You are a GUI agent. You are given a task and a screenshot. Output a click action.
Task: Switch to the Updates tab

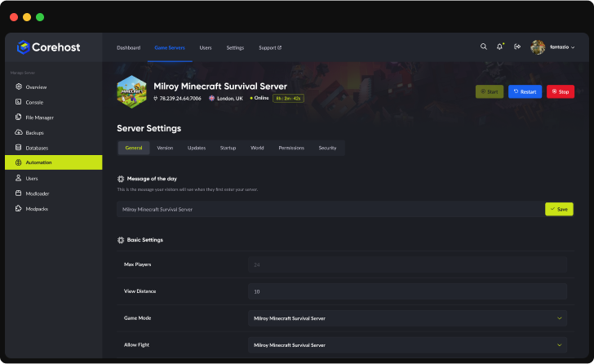[x=197, y=148]
